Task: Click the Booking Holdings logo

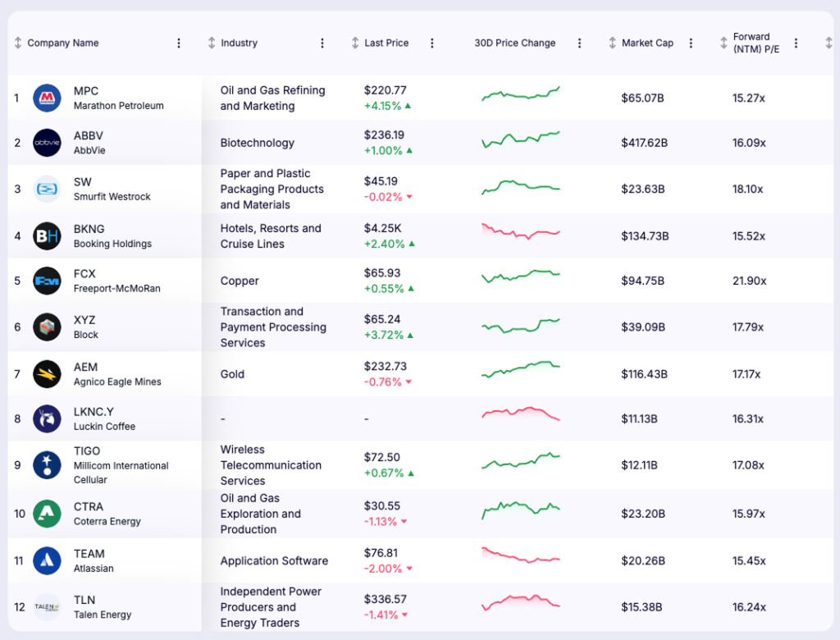Action: 45,236
